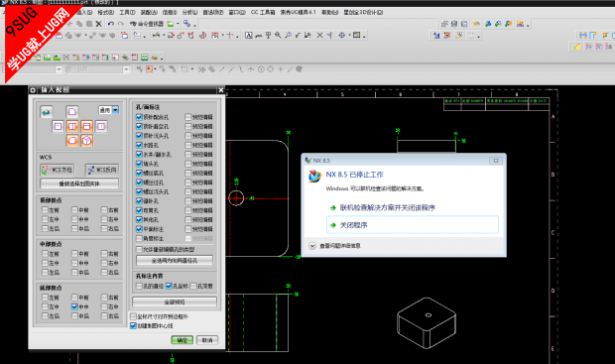Toggle 创建制图中心线 checkbox
The height and width of the screenshot is (364, 615).
coord(133,325)
